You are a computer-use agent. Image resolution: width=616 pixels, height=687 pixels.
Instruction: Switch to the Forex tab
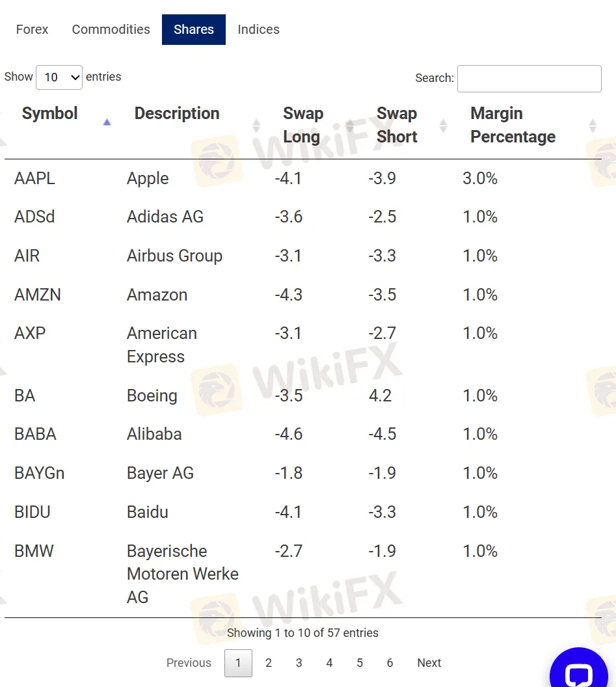coord(32,29)
